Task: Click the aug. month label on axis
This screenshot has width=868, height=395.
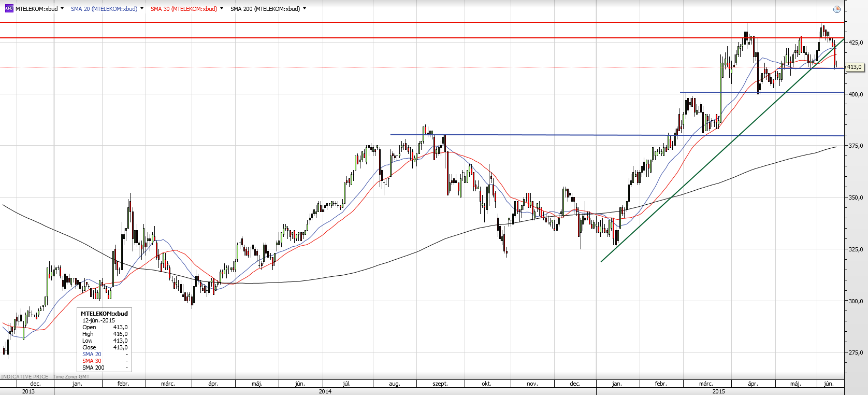Action: tap(395, 384)
